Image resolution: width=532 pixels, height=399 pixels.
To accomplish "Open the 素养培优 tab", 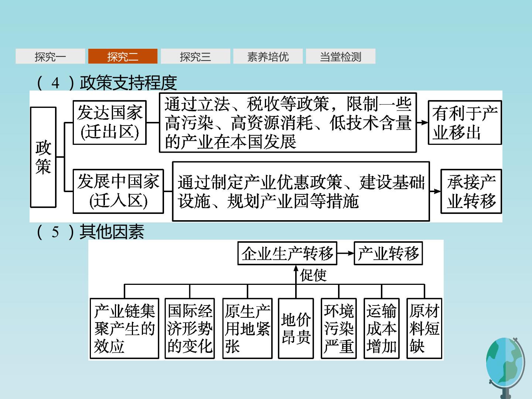I will tap(268, 56).
